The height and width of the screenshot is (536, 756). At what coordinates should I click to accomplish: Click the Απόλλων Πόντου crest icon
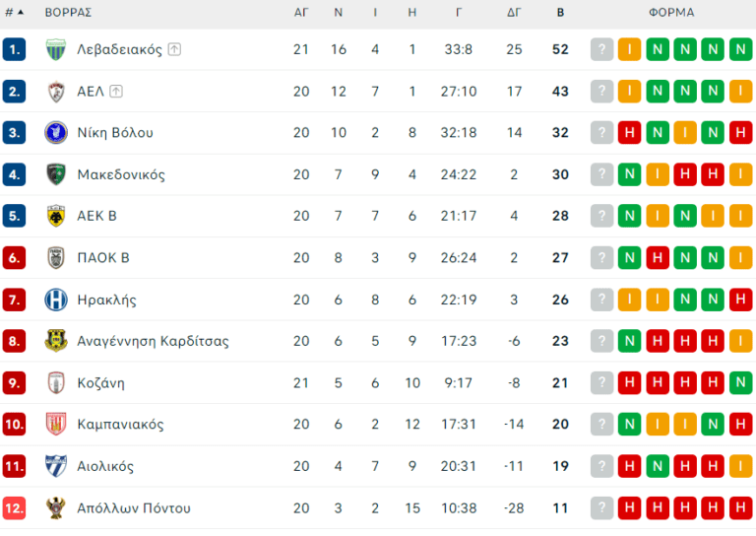[x=56, y=508]
